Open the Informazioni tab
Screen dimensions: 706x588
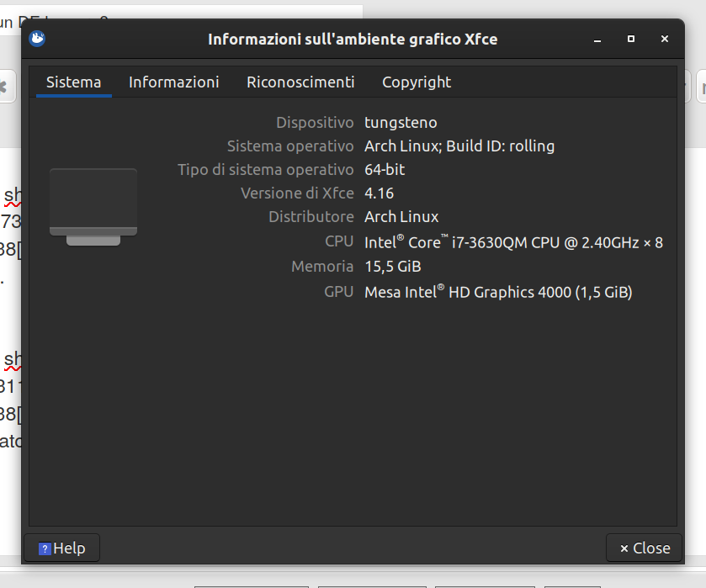[174, 82]
